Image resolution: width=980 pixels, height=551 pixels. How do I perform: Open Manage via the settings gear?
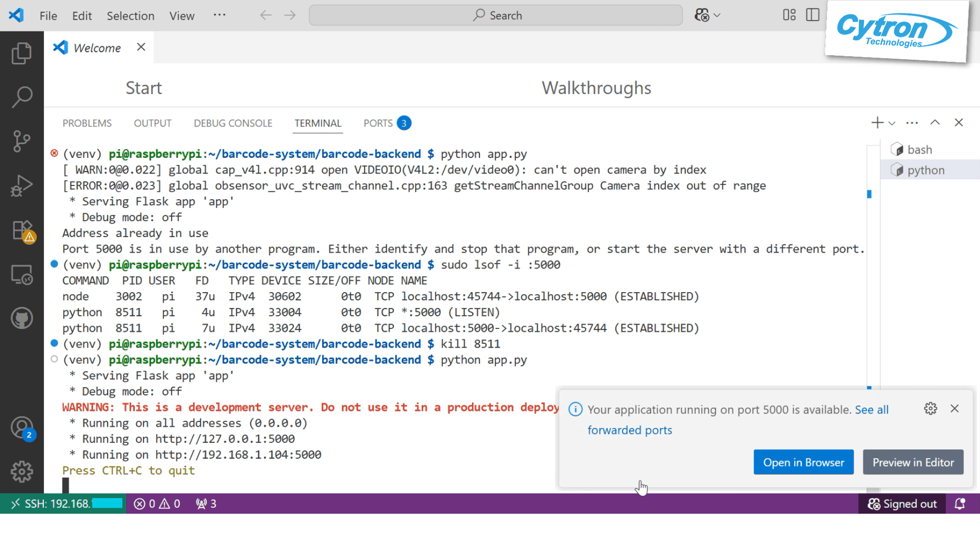pos(21,472)
